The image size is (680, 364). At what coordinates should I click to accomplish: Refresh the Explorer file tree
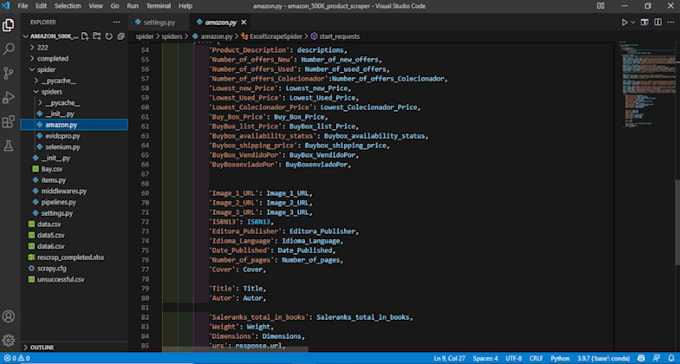point(109,36)
